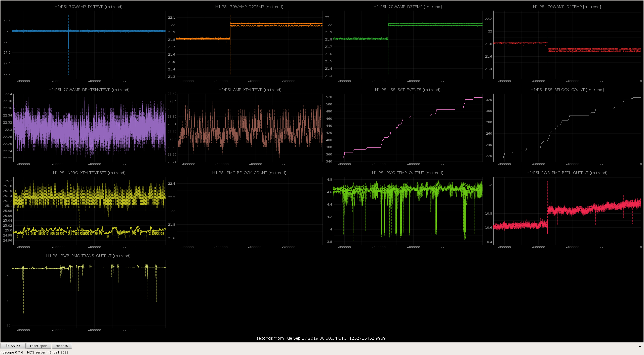The height and width of the screenshot is (355, 644).
Task: Click the 23.42 tick on the AMP_XTALTEMP axis
Action: [172, 94]
